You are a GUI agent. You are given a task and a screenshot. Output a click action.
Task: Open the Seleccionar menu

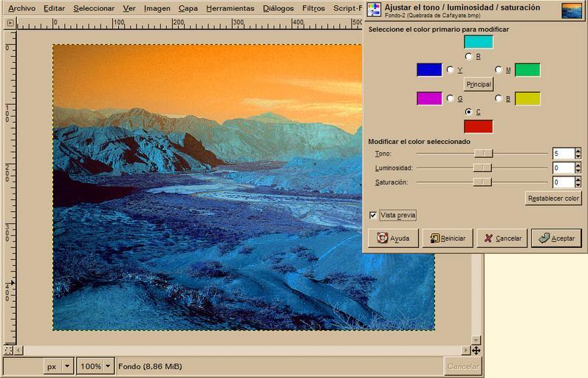click(94, 8)
